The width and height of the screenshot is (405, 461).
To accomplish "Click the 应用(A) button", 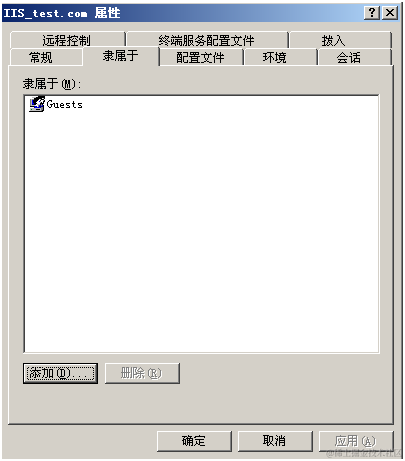I will [x=356, y=441].
